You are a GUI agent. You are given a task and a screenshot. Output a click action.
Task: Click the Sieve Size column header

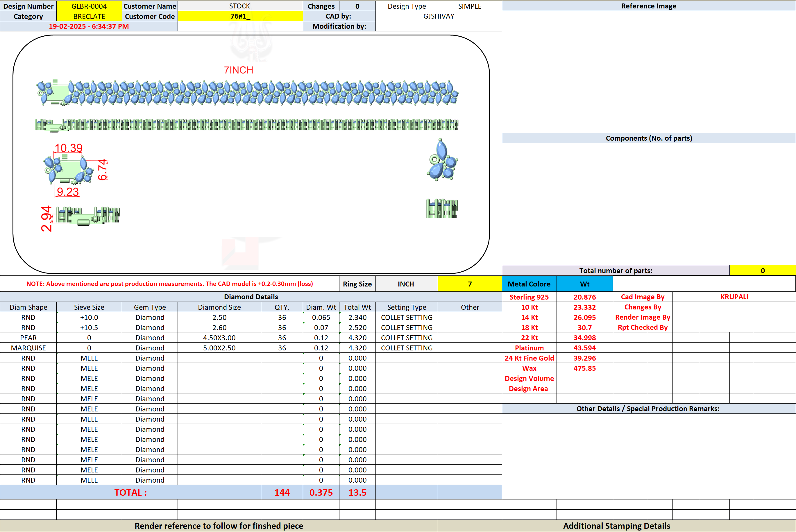click(89, 307)
